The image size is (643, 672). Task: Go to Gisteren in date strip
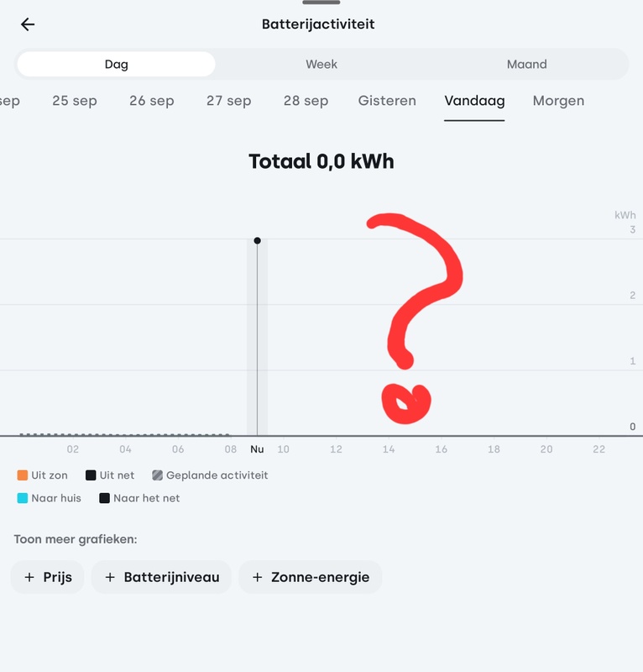pyautogui.click(x=387, y=101)
